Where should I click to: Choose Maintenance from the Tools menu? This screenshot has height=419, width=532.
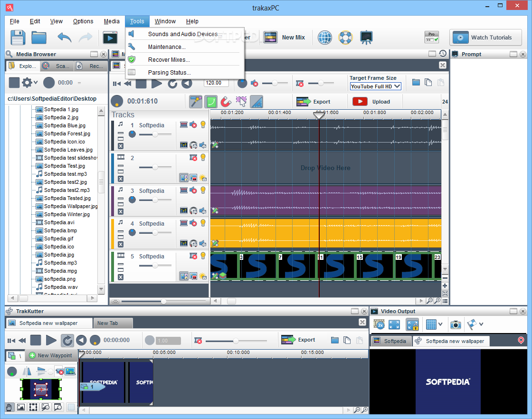click(x=185, y=47)
